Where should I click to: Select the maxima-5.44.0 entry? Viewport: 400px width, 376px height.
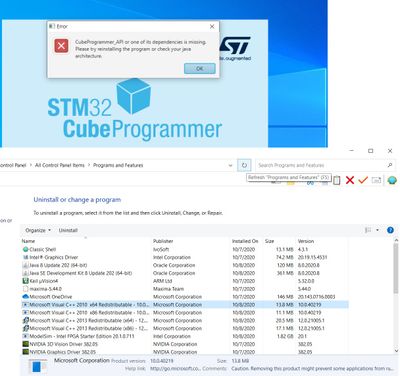45,289
